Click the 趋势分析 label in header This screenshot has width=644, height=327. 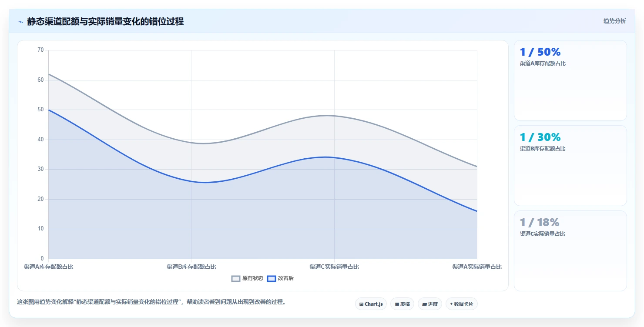point(614,21)
